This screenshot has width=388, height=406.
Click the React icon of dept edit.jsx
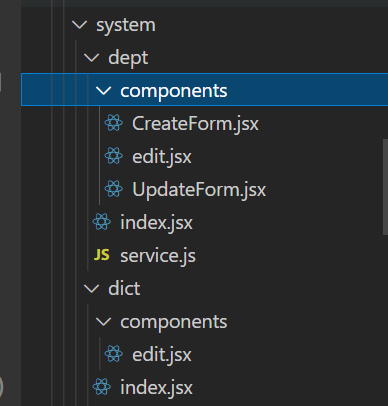click(114, 156)
